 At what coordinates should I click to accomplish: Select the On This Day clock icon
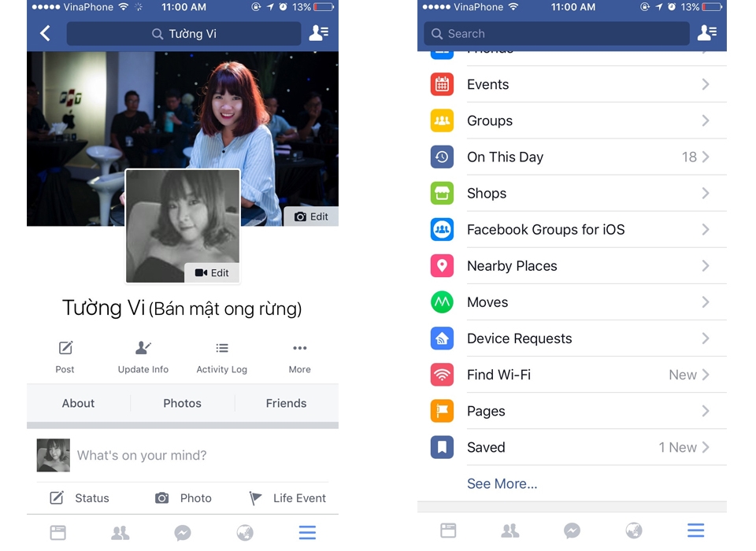pos(442,157)
